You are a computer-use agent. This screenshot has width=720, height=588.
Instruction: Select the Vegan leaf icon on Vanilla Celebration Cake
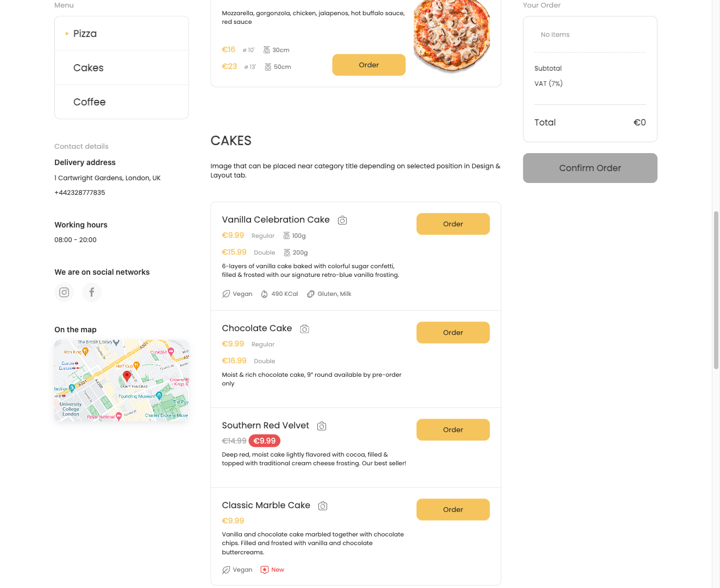click(225, 293)
